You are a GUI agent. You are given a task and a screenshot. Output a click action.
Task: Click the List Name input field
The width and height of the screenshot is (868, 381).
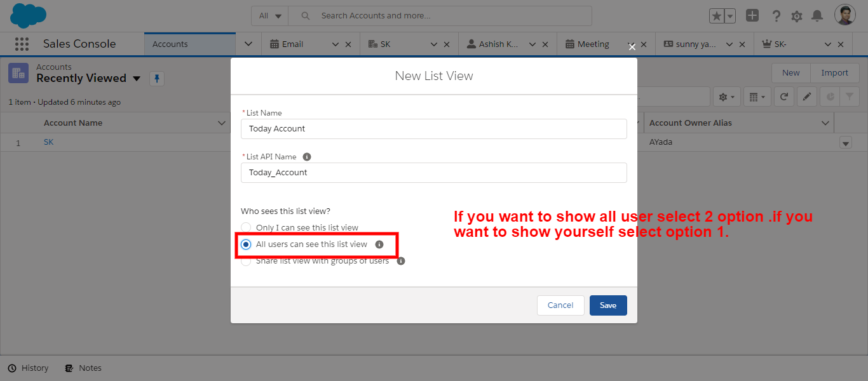(433, 129)
